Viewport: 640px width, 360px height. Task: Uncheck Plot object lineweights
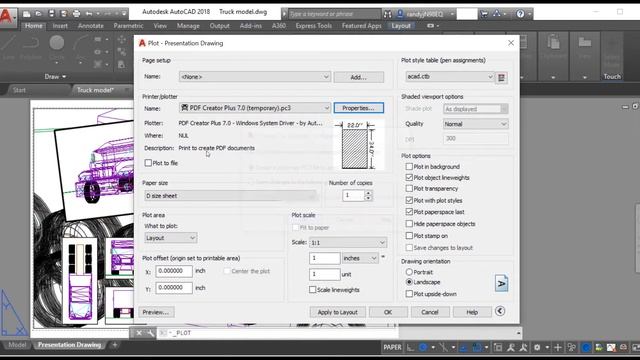(409, 178)
